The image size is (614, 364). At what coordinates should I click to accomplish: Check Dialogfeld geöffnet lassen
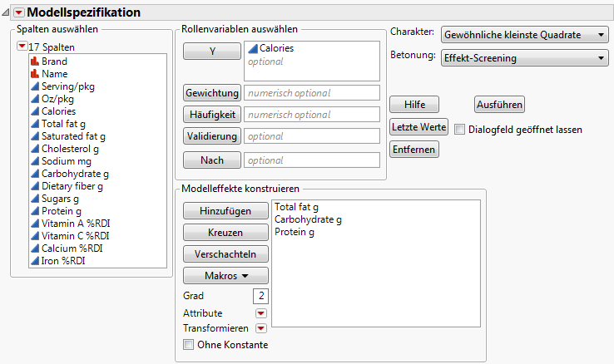[x=459, y=130]
